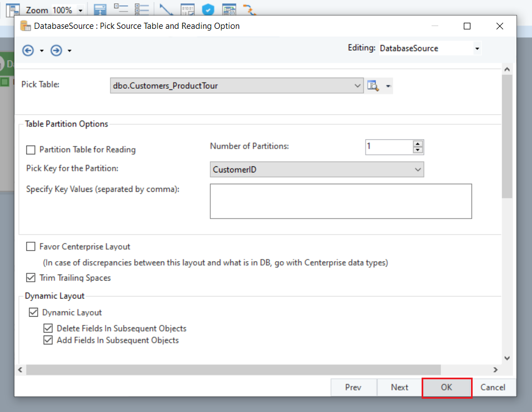
Task: Close the DatabaseSource dialog window
Action: (500, 26)
